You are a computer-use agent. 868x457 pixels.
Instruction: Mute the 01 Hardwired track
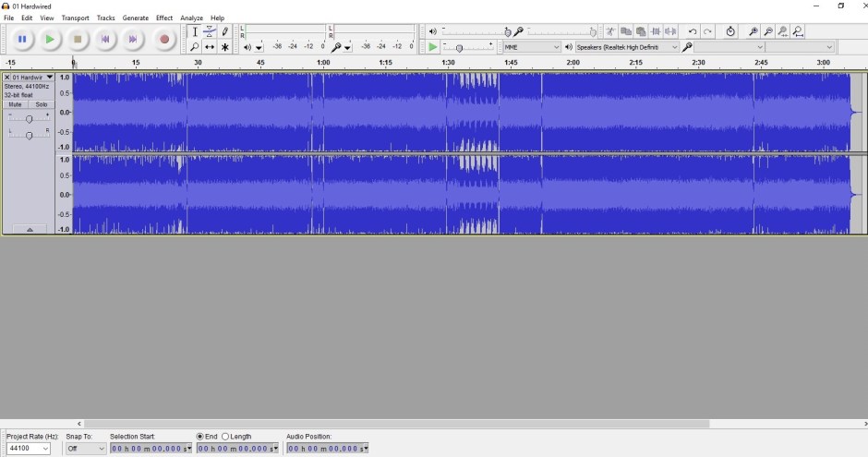tap(16, 104)
